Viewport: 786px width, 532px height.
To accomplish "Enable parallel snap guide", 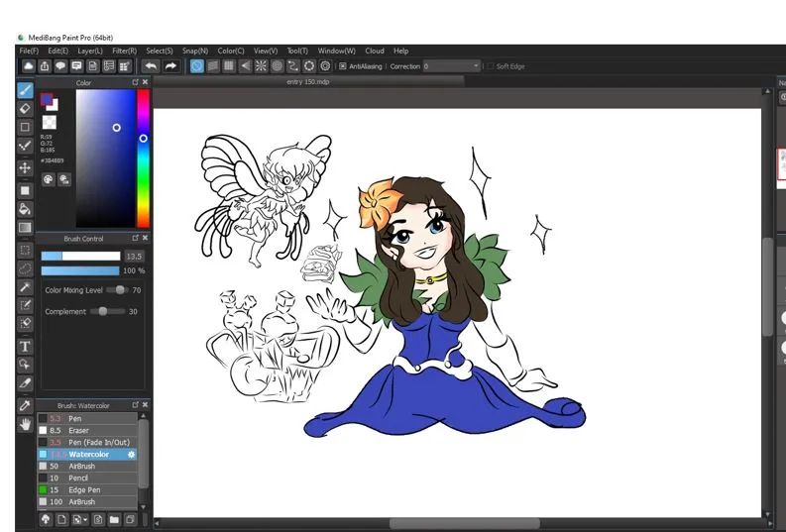I will 213,66.
